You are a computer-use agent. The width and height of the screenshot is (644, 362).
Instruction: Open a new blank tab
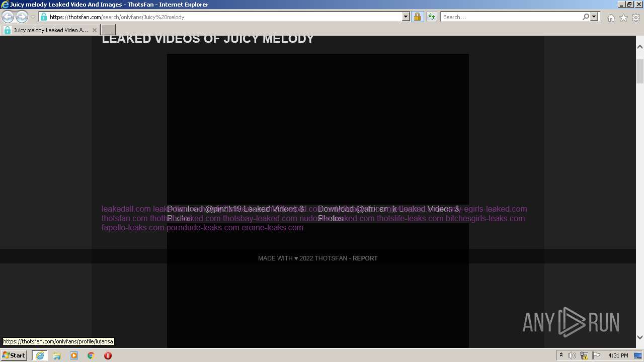tap(108, 30)
